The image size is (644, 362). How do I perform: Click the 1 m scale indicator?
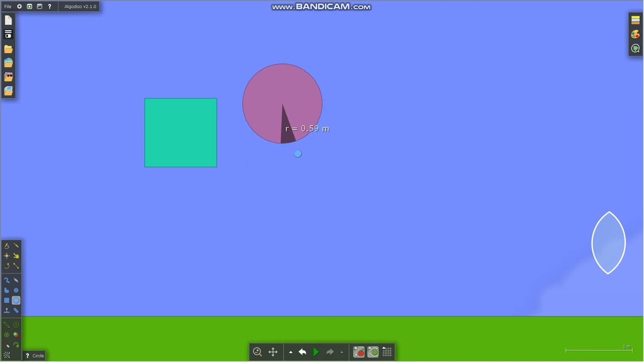pyautogui.click(x=599, y=348)
